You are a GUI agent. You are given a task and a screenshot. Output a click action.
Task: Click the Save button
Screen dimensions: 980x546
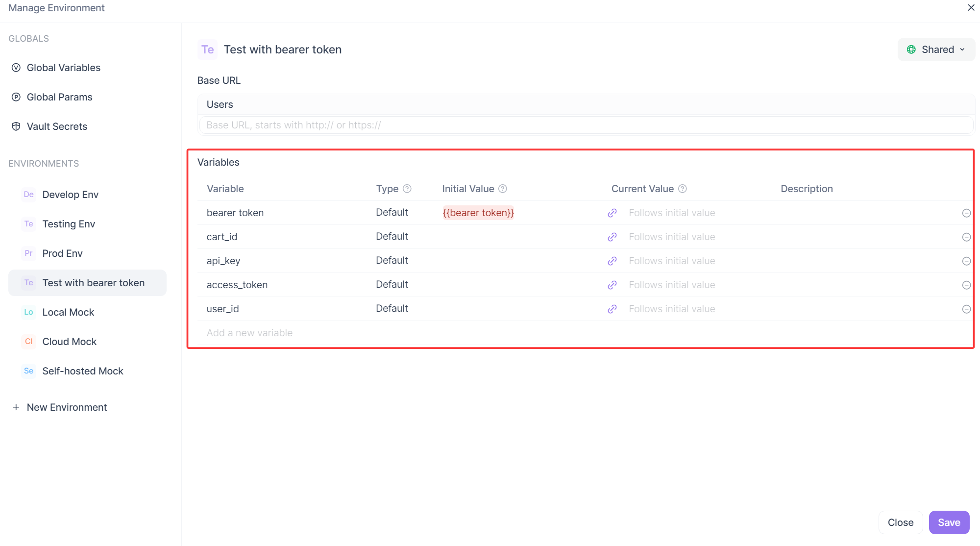(x=949, y=522)
